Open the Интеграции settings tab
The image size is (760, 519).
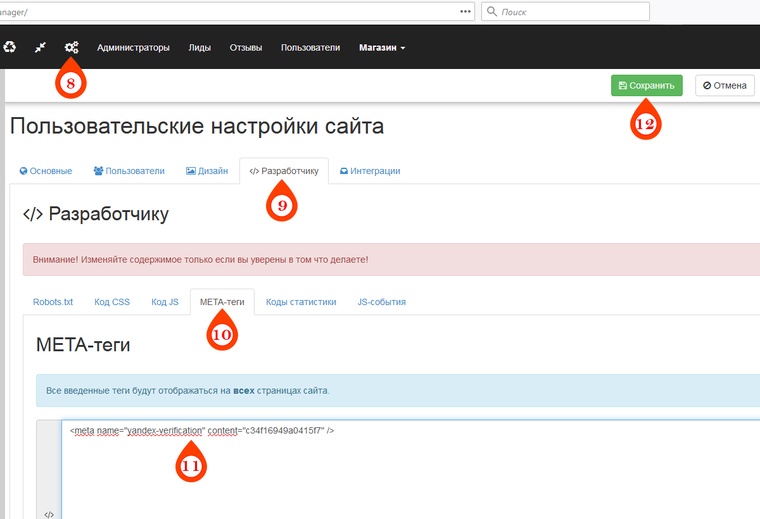pyautogui.click(x=370, y=171)
